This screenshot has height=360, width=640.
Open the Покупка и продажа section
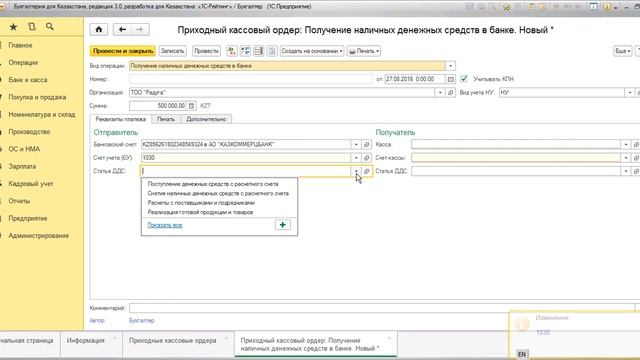37,97
